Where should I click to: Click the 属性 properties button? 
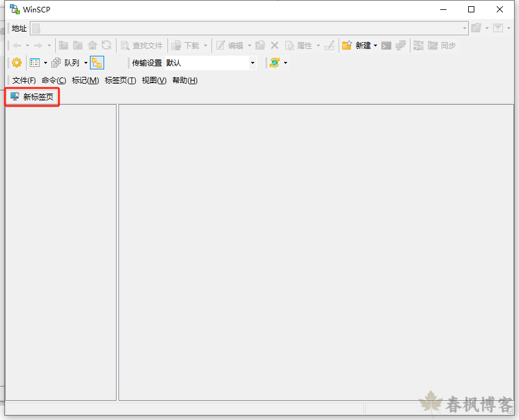click(298, 45)
